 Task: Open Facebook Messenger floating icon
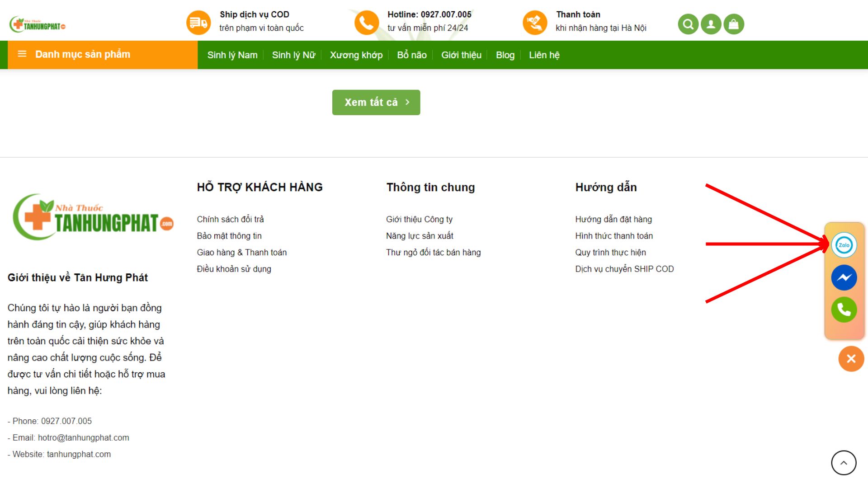(x=844, y=277)
